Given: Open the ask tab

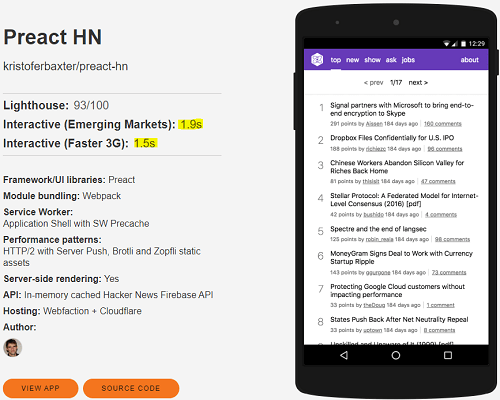Looking at the screenshot, I should 391,60.
